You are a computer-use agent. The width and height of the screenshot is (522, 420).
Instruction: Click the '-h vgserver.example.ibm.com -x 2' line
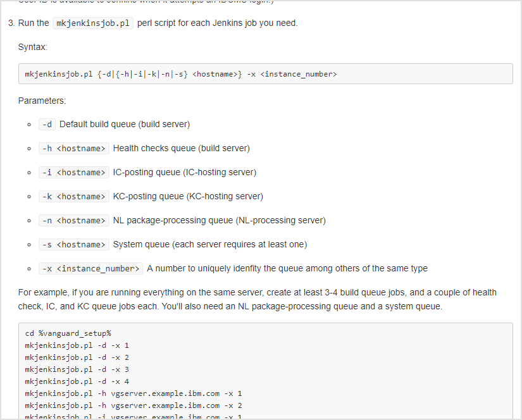coord(134,405)
